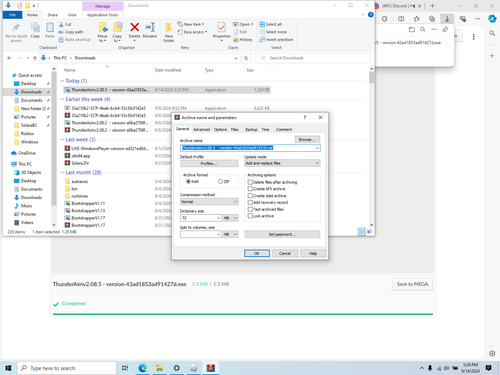The height and width of the screenshot is (375, 500).
Task: Click the Edge Copilot icon
Action: (x=492, y=19)
